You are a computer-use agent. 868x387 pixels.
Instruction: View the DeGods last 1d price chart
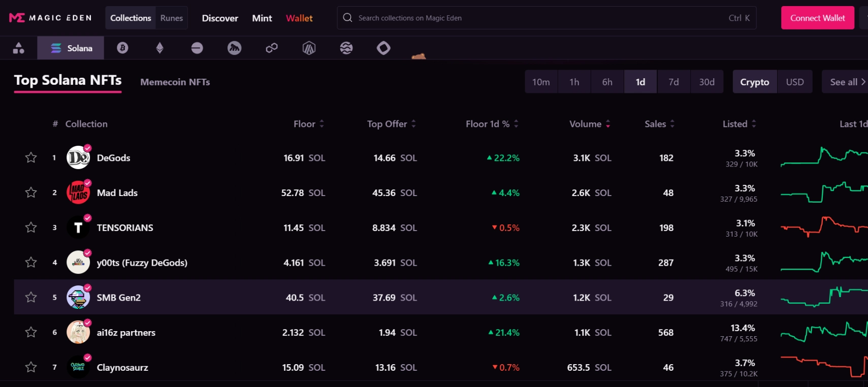click(824, 156)
